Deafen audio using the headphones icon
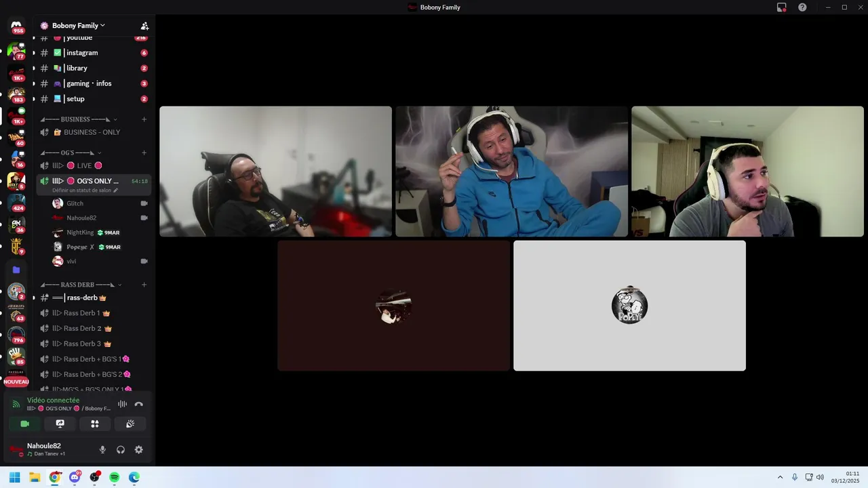This screenshot has height=488, width=868. (121, 449)
